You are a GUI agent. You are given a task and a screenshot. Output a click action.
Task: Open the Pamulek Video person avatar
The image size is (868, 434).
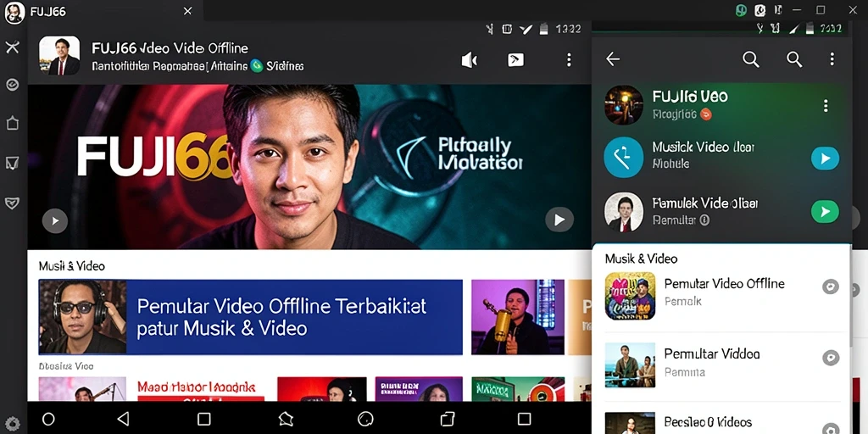(x=624, y=211)
